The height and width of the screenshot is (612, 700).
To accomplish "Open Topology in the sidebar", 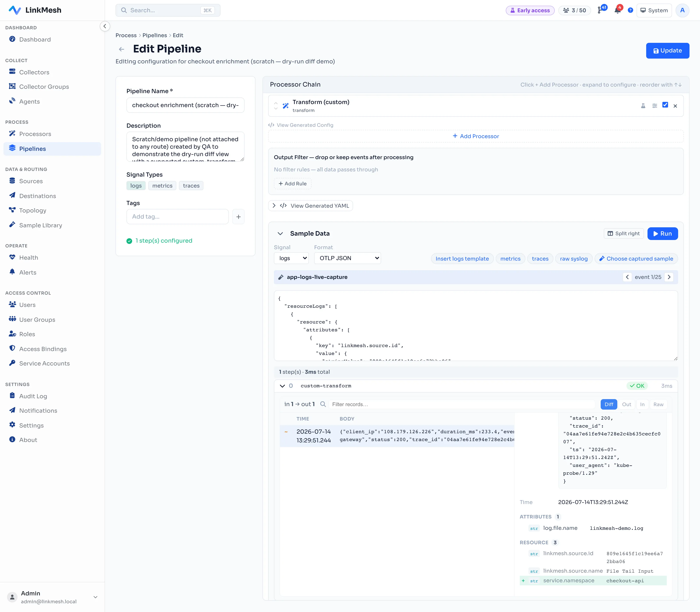I will pos(33,210).
